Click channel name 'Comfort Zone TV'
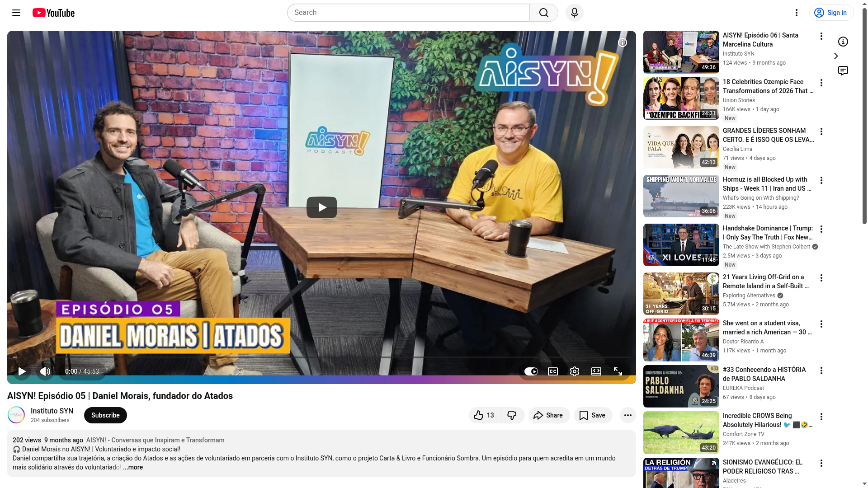Image resolution: width=868 pixels, height=488 pixels. tap(744, 434)
